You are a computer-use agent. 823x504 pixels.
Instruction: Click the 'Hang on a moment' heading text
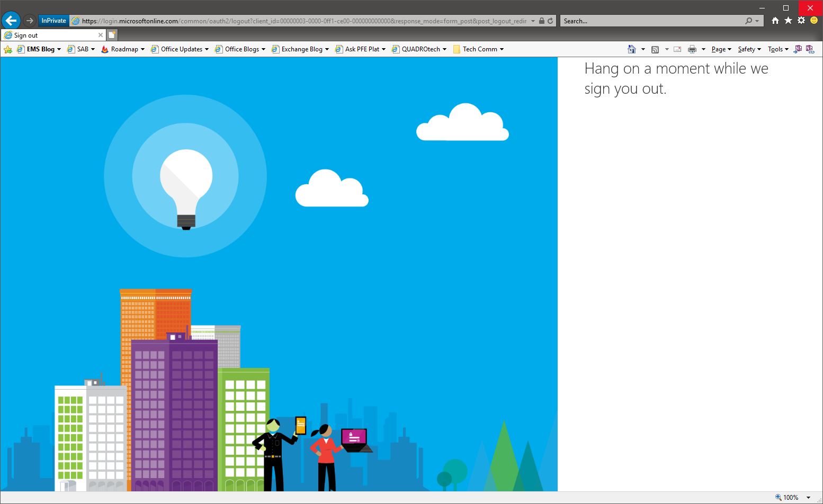pyautogui.click(x=676, y=78)
